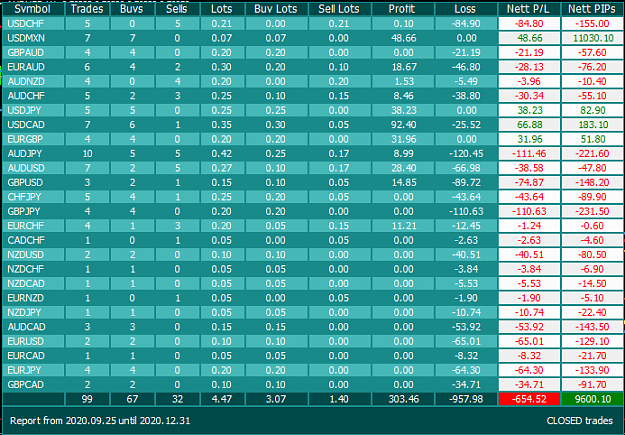Select AUDJPY trades count 10
Screen dimensions: 625x435
point(87,154)
